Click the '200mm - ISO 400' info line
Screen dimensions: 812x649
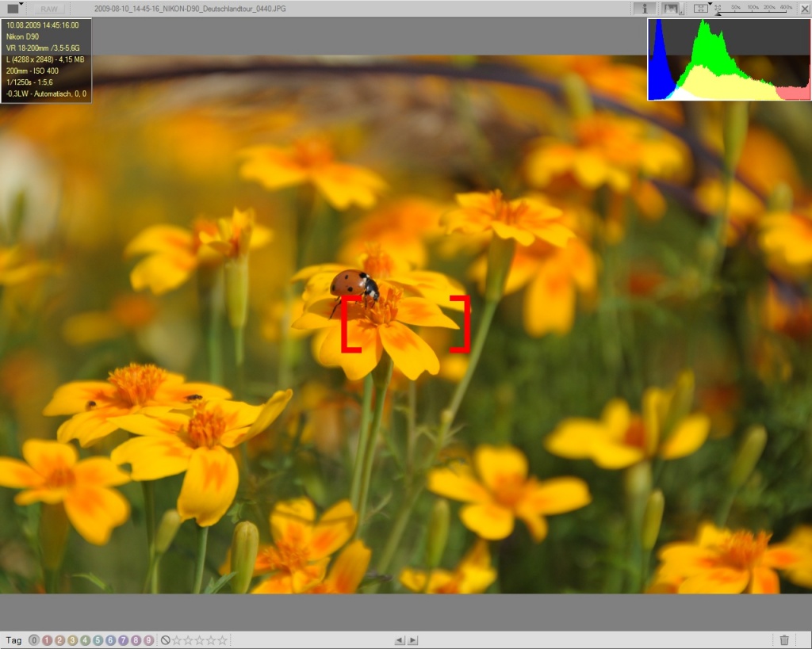[x=32, y=71]
